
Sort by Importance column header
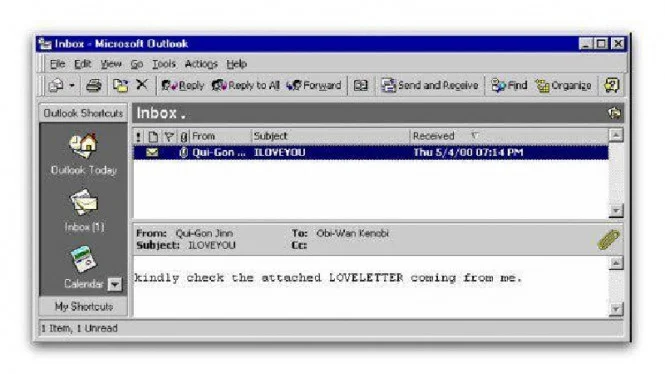139,137
